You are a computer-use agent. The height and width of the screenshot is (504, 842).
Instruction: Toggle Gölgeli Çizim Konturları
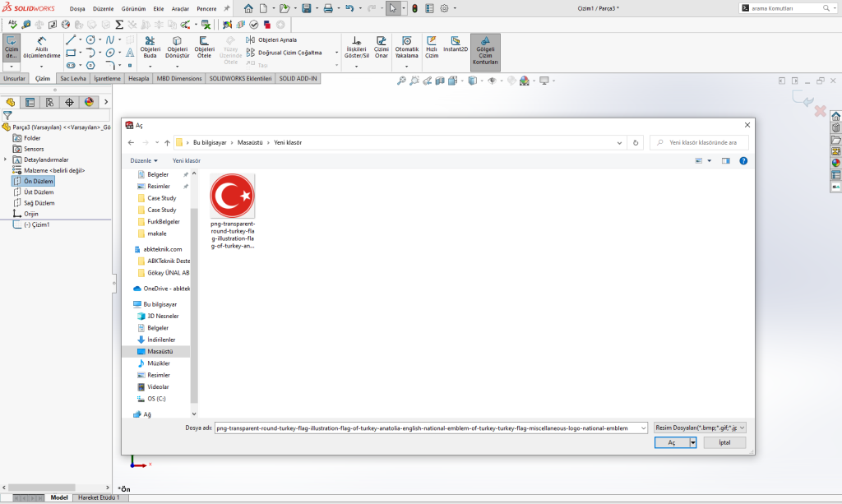tap(485, 51)
